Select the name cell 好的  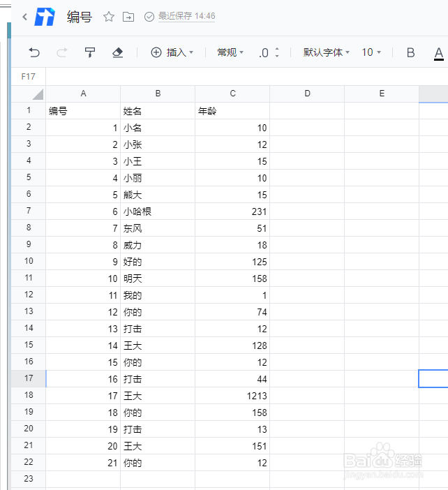pos(158,262)
